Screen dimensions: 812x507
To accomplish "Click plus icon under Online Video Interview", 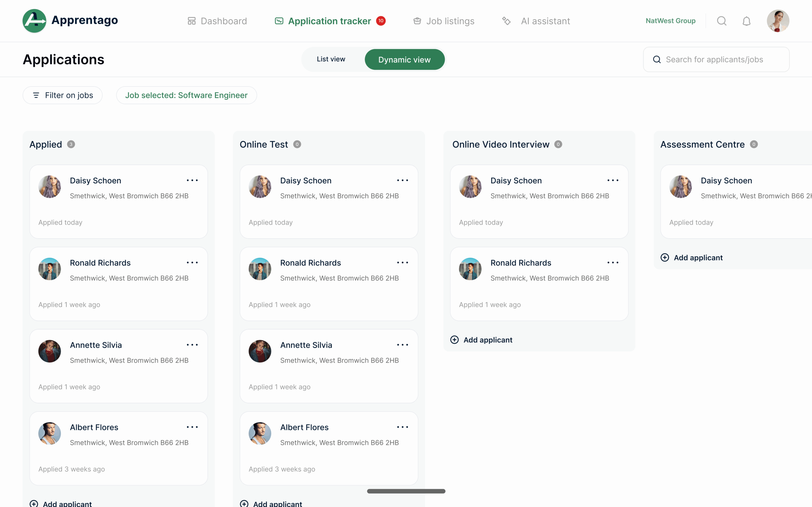I will click(x=454, y=340).
